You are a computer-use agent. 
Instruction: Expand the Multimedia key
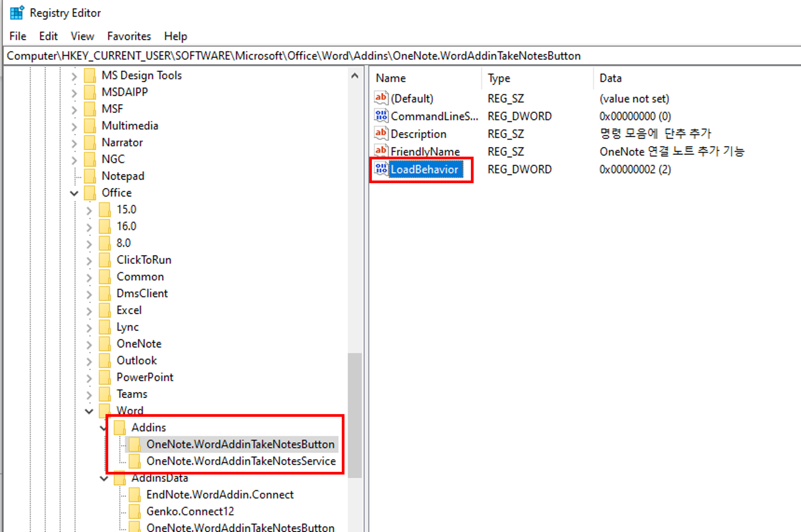click(74, 127)
